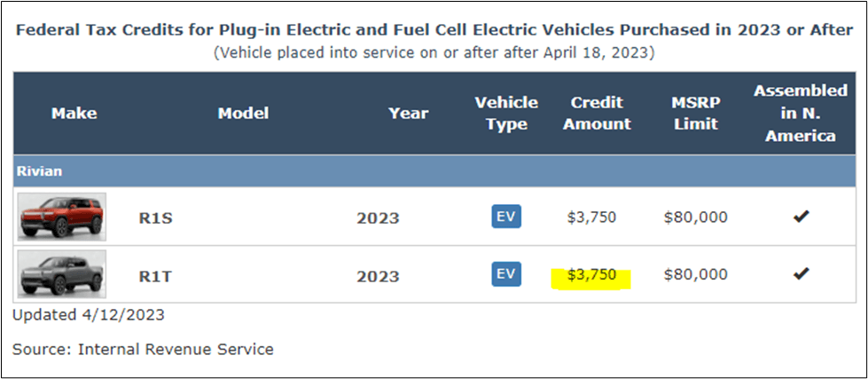The height and width of the screenshot is (379, 868).
Task: Click the highlighted $3,750 credit amount
Action: tap(591, 275)
